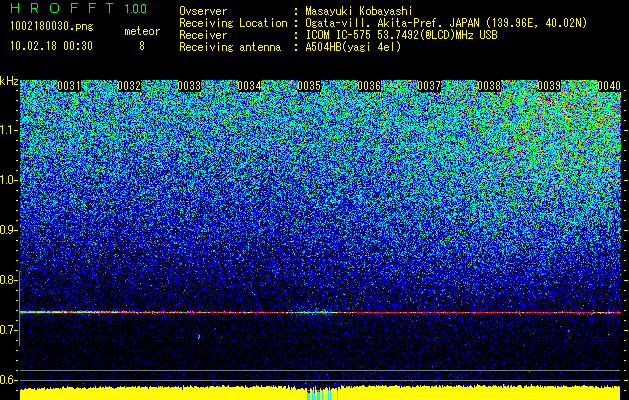Screen dimensions: 629x400
Task: Click the 0040 time marker
Action: (609, 86)
